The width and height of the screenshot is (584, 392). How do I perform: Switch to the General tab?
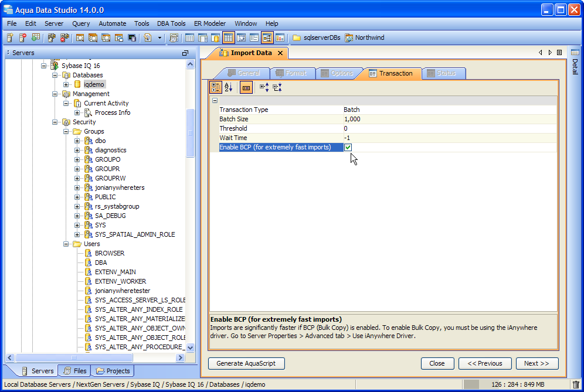pos(244,73)
